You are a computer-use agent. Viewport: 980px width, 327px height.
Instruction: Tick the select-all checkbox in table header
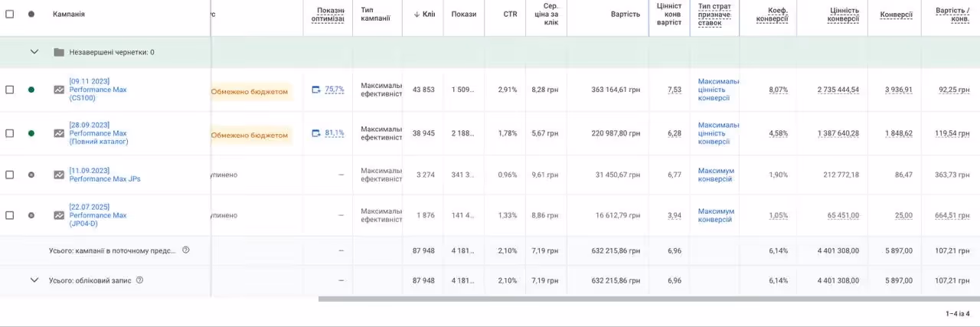10,14
